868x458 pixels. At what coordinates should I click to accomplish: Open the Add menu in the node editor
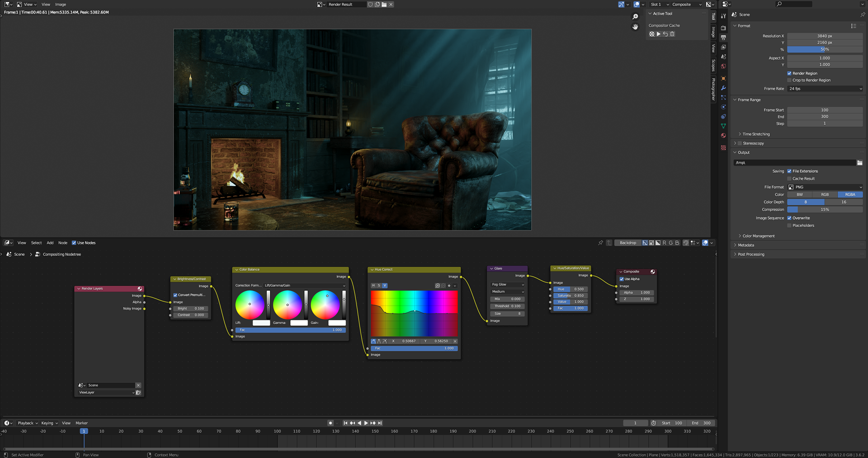tap(50, 243)
